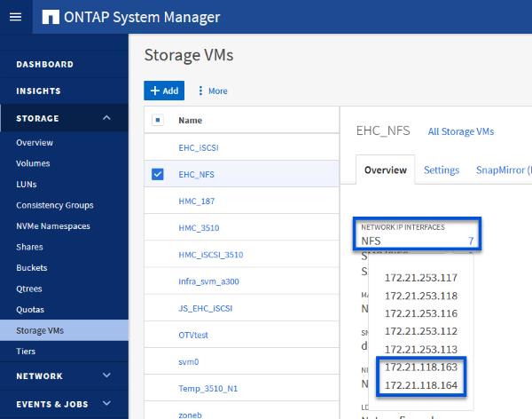Expand the Network section

pos(107,376)
